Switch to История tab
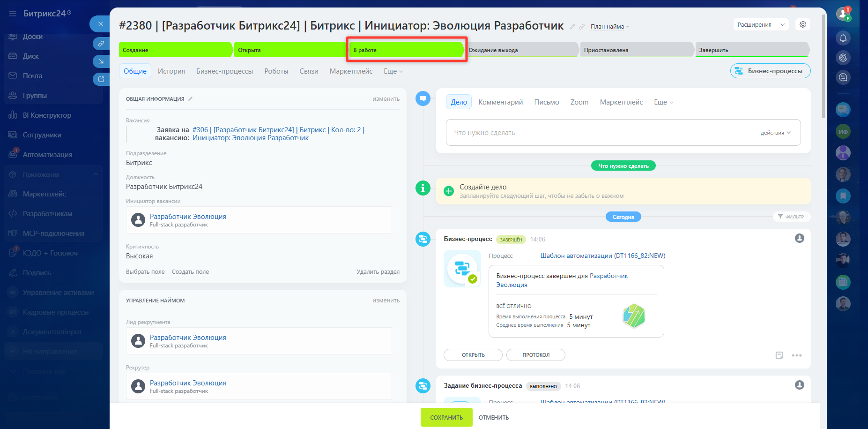Image resolution: width=868 pixels, height=429 pixels. tap(171, 71)
